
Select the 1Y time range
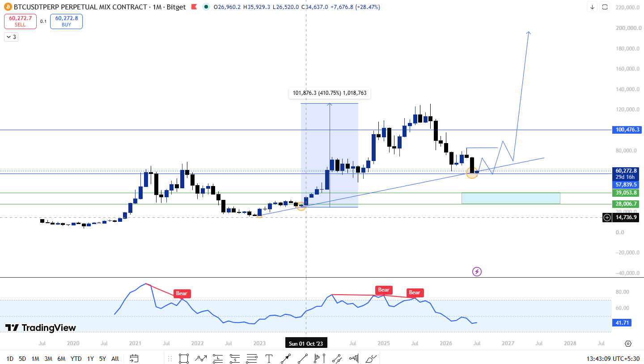tap(90, 358)
